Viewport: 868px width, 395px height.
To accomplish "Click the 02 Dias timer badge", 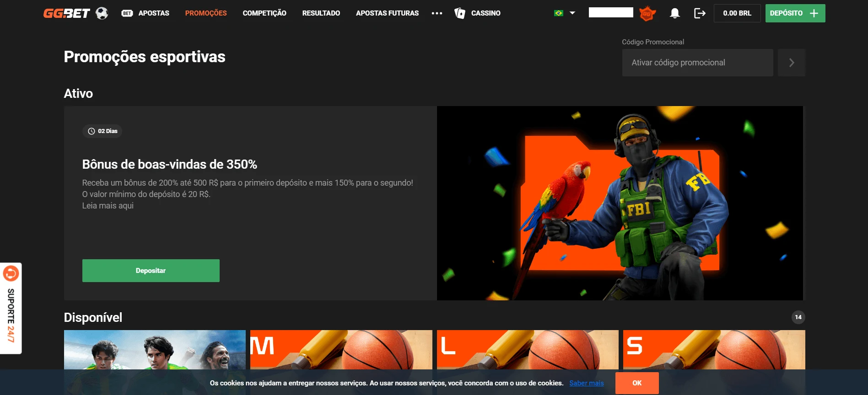I will click(102, 131).
